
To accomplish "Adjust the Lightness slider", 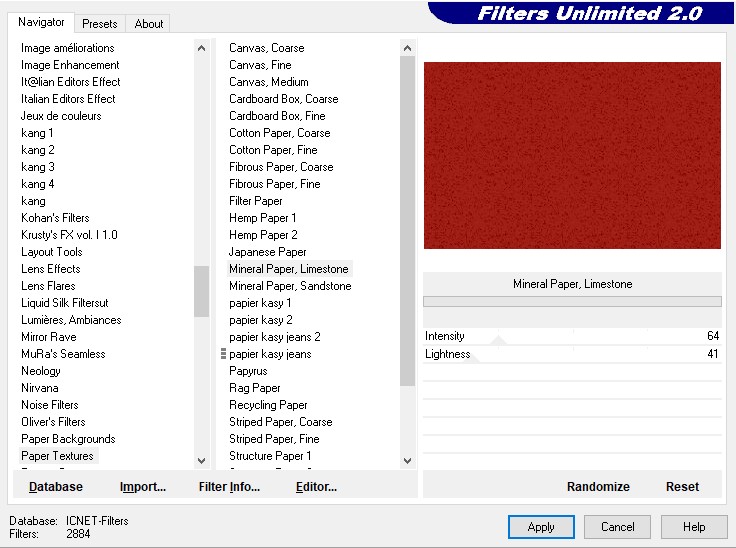I will 472,358.
